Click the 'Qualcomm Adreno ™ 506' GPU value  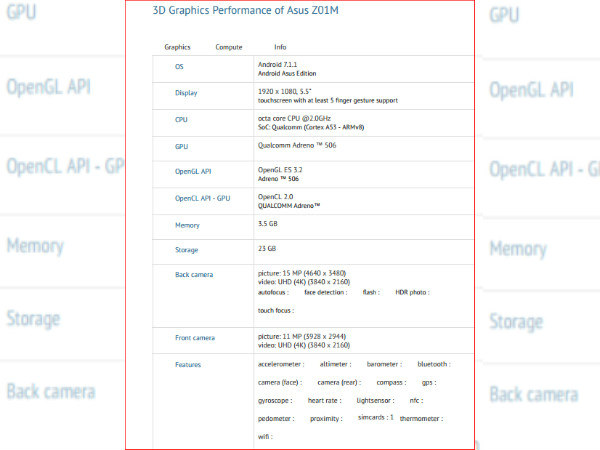coord(297,145)
